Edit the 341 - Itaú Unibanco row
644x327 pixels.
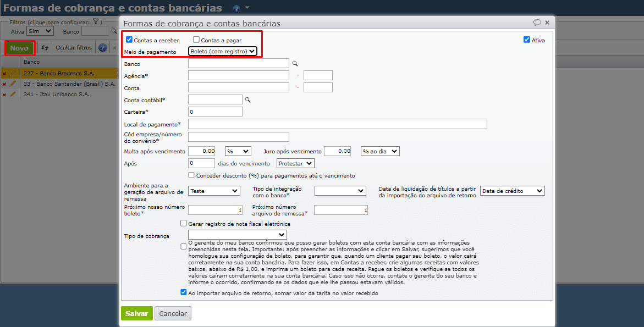click(13, 95)
